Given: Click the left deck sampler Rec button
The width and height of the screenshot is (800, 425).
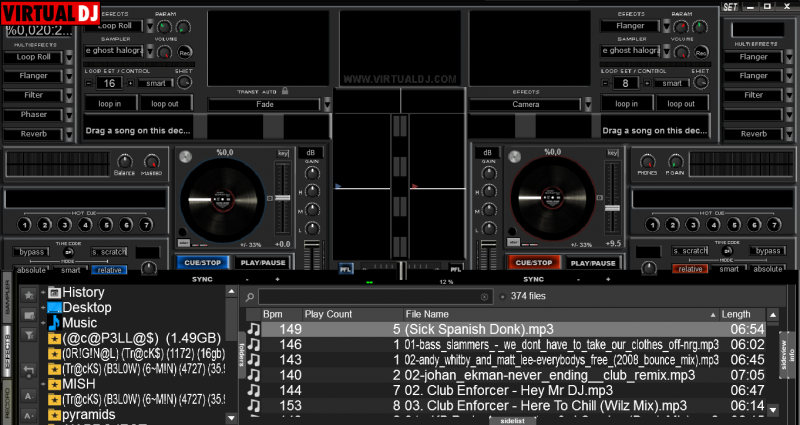Looking at the screenshot, I should click(x=185, y=51).
